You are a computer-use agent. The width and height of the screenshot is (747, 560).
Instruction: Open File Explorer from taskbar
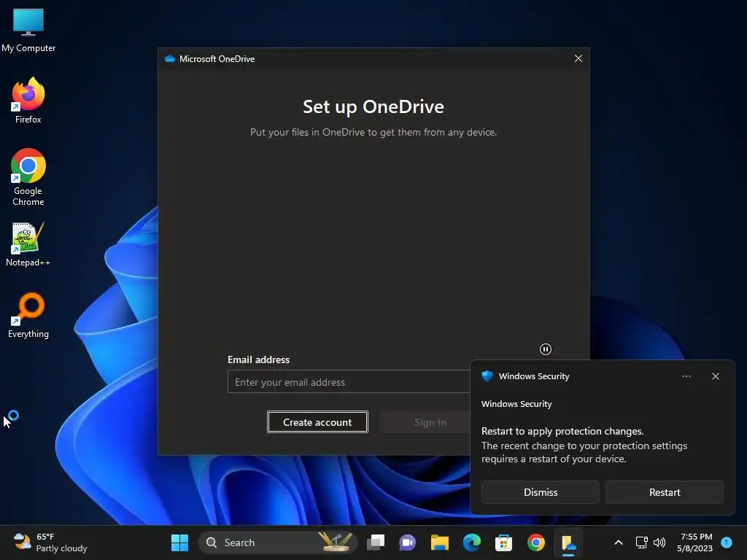(439, 542)
